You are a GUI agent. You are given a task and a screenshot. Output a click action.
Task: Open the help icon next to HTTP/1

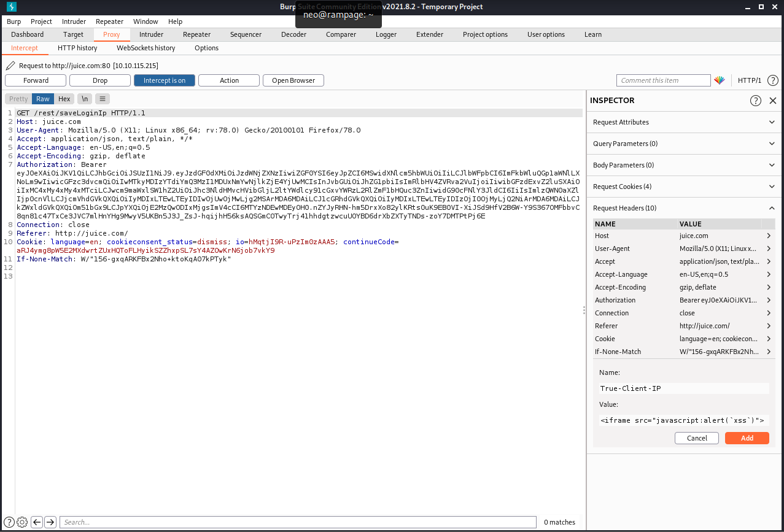[x=773, y=80]
